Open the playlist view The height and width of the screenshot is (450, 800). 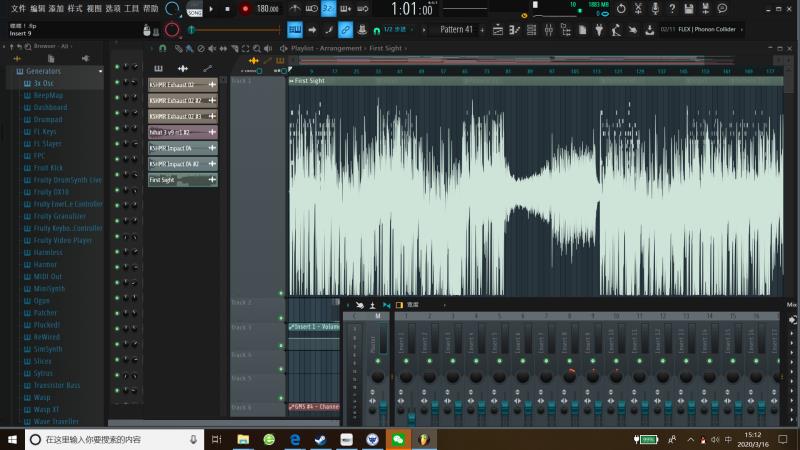(497, 30)
